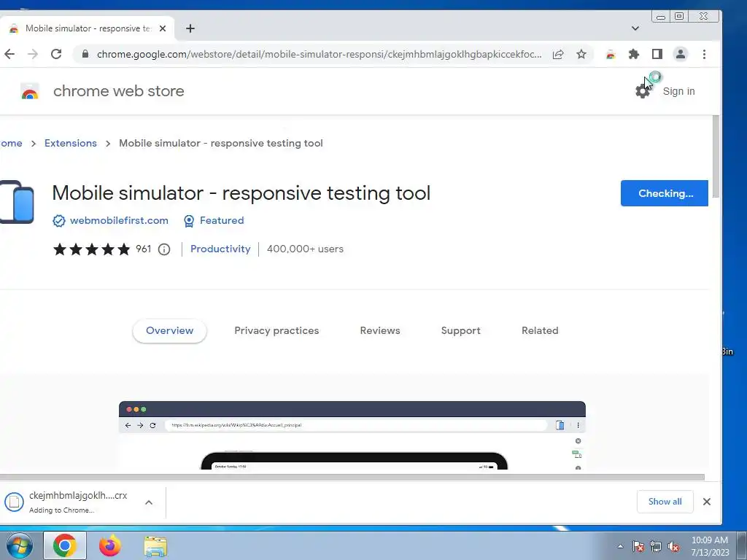747x560 pixels.
Task: Open the side panel icon
Action: (657, 54)
